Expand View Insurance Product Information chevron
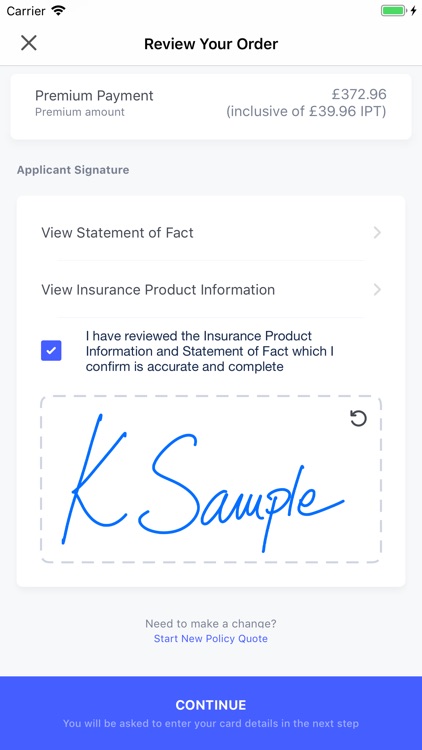 coord(378,290)
